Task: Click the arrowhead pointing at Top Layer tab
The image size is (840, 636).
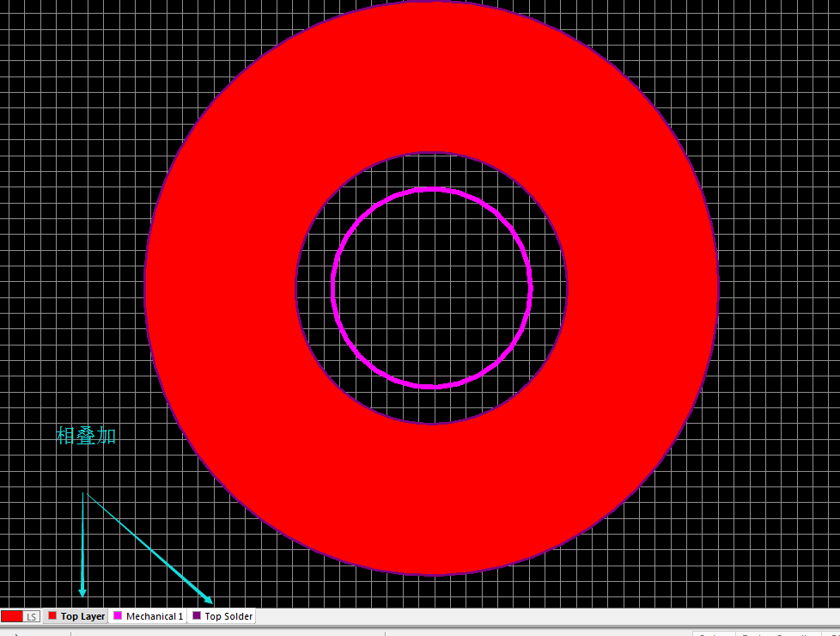Action: (x=82, y=591)
